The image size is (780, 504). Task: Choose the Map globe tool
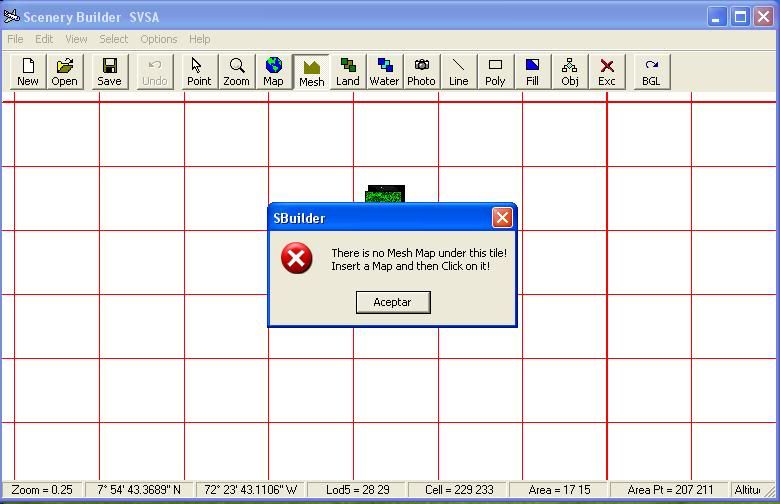pyautogui.click(x=273, y=72)
